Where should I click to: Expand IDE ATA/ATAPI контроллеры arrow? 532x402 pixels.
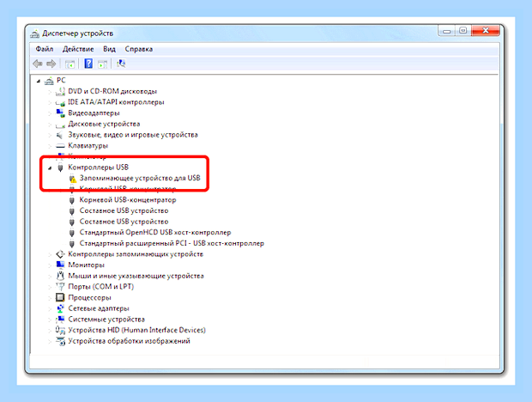pos(50,102)
